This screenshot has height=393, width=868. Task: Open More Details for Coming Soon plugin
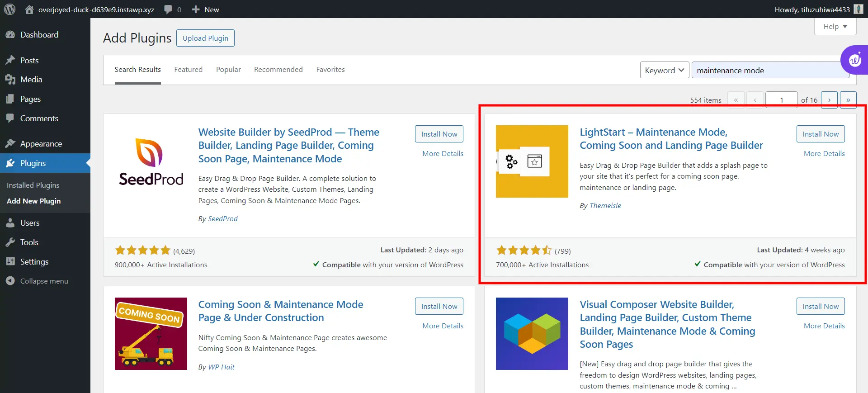(x=443, y=326)
